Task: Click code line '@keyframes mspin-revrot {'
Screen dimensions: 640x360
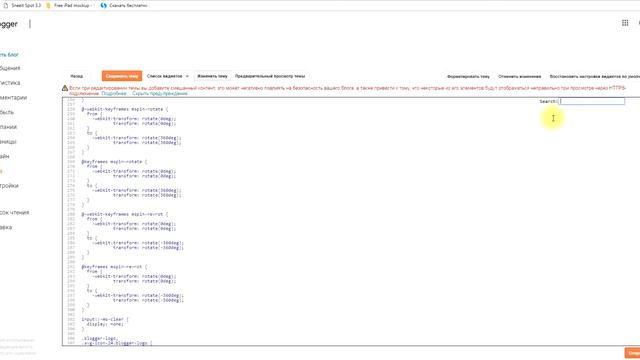Action: (x=114, y=267)
